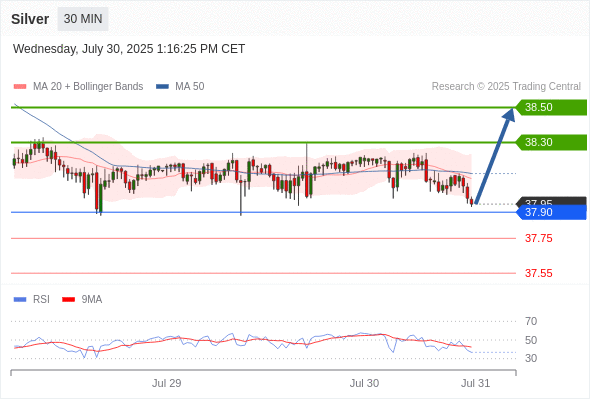Screen dimensions: 590x400
Task: Click the Silver instrument title
Action: click(x=30, y=19)
